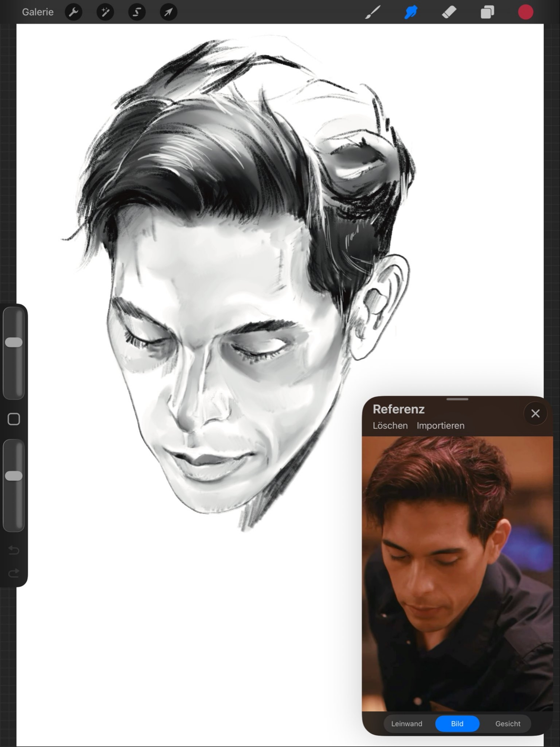The height and width of the screenshot is (747, 560).
Task: Activate the Selection tool
Action: pos(137,12)
